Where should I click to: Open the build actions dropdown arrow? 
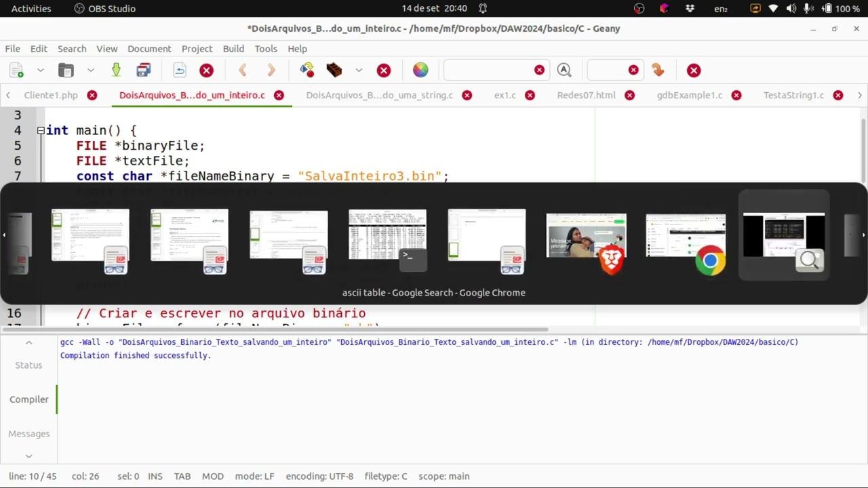click(359, 70)
